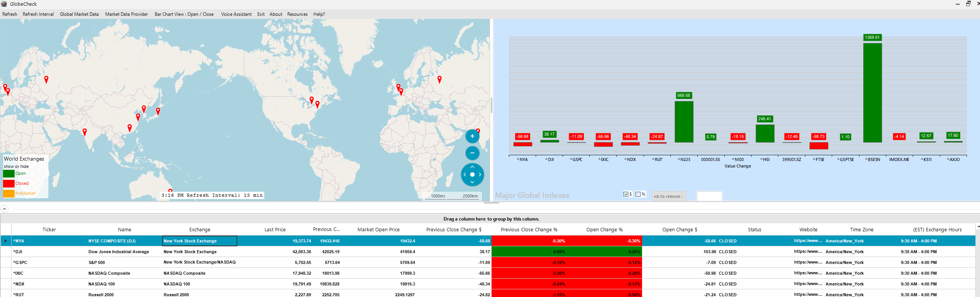Sort by the Name column header

click(124, 229)
